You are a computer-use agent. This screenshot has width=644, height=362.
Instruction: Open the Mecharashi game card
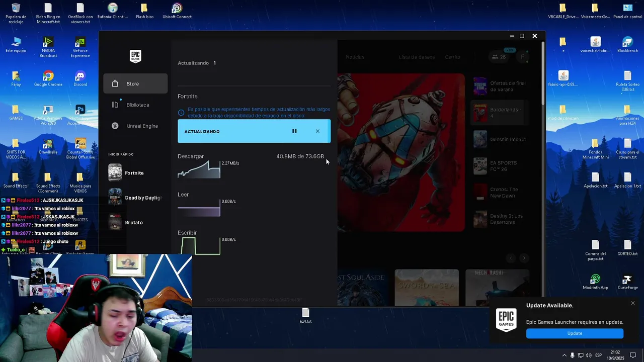point(497,287)
